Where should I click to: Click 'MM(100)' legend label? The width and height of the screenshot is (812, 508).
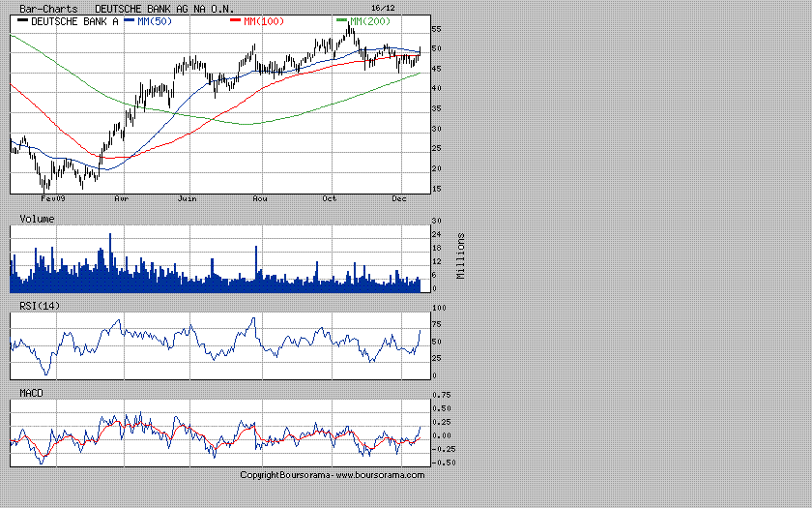coord(264,21)
